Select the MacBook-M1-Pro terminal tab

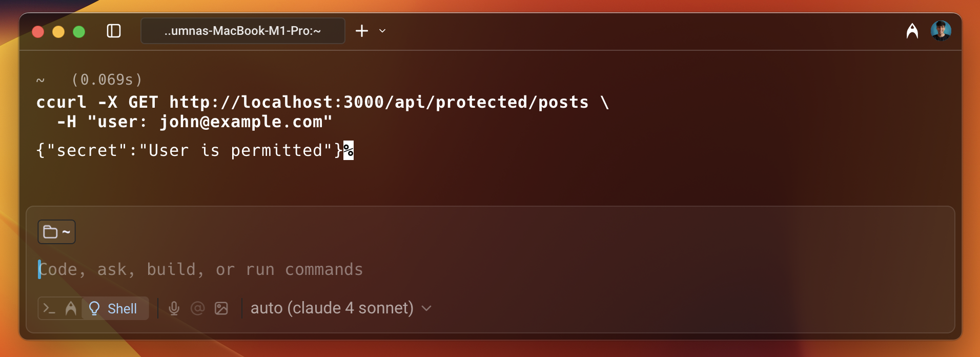tap(242, 31)
